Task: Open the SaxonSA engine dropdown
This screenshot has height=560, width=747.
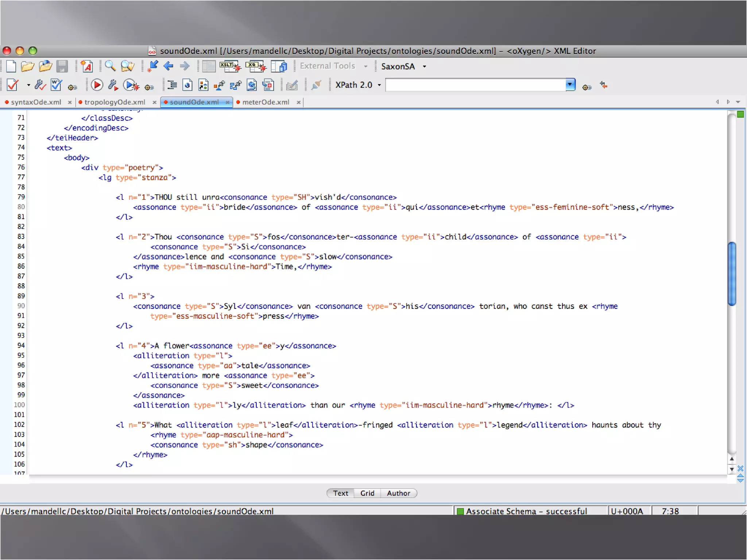Action: [x=424, y=67]
